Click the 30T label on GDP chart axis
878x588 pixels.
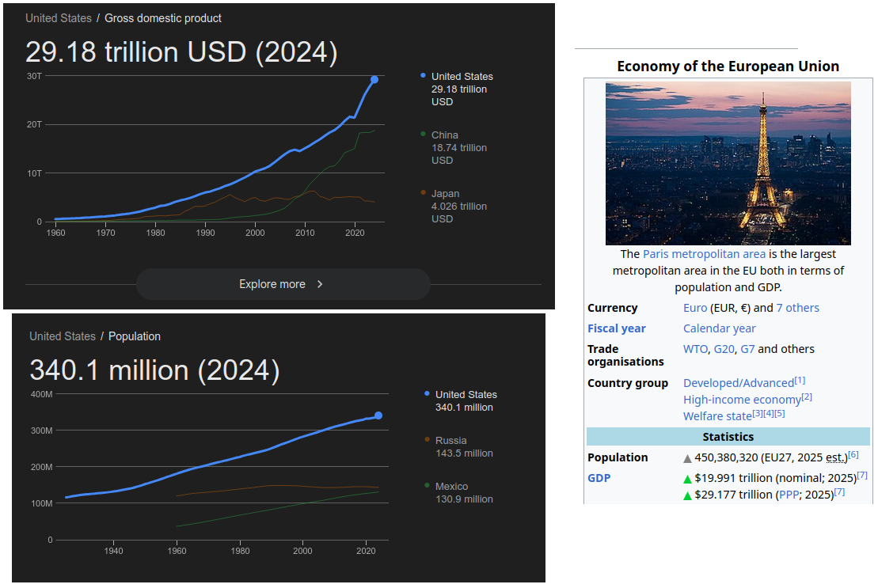(34, 76)
